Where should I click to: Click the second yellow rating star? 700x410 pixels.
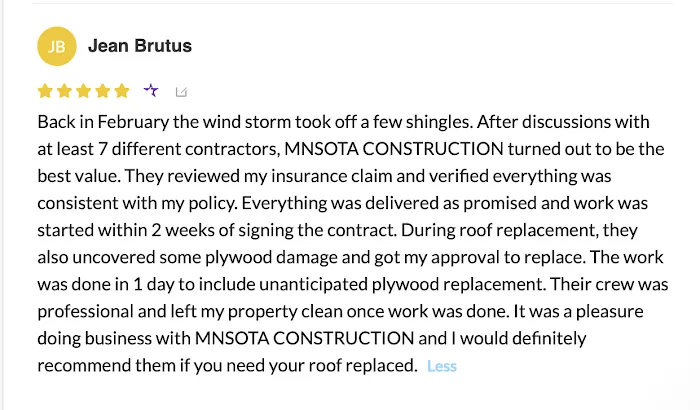tap(64, 91)
